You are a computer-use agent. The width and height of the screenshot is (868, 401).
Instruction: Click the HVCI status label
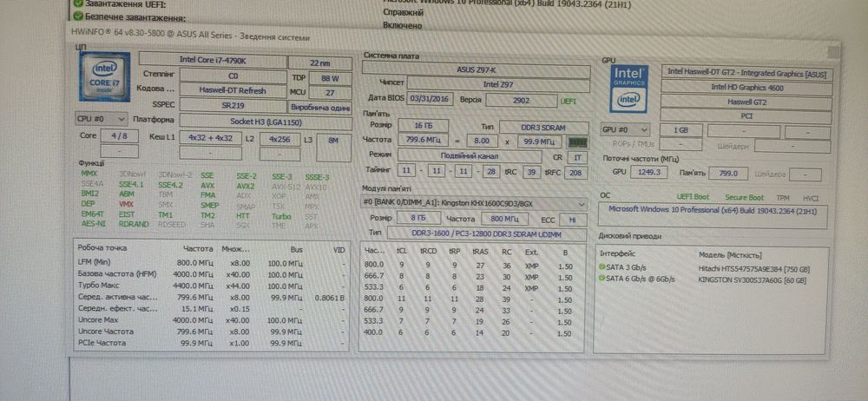point(811,199)
